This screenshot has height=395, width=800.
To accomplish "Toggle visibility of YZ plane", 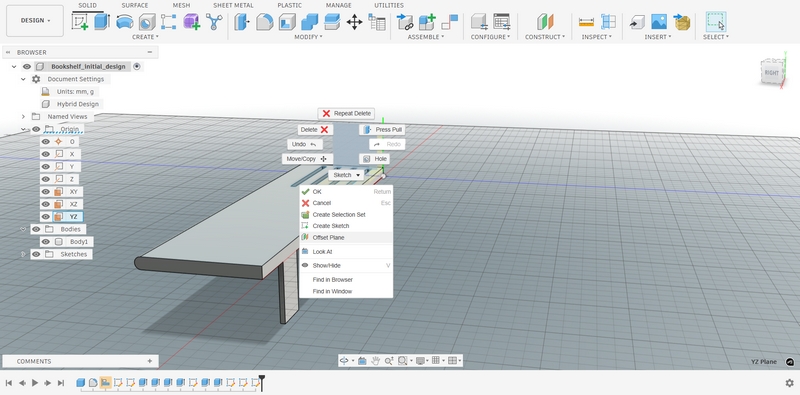I will [x=46, y=216].
